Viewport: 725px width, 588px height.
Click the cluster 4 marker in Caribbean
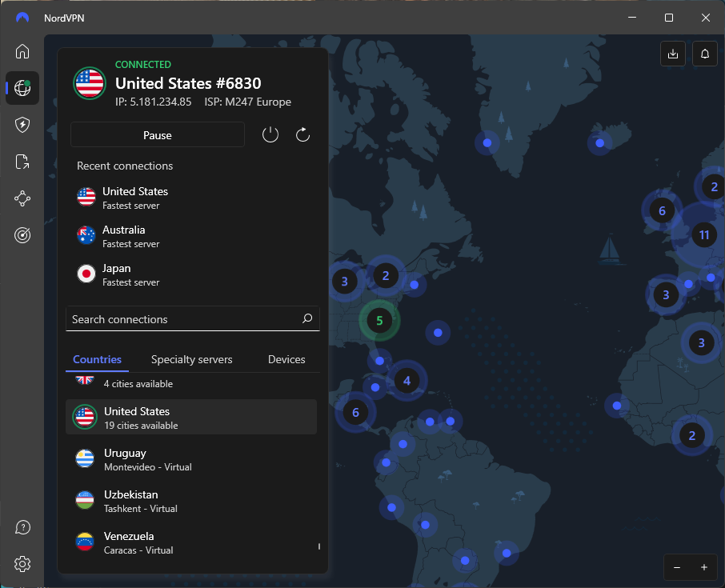click(x=407, y=381)
